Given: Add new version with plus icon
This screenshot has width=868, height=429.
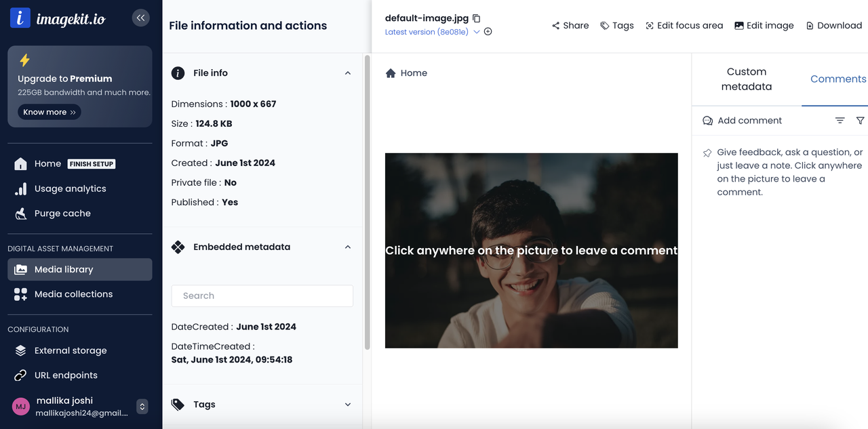Looking at the screenshot, I should click(488, 31).
